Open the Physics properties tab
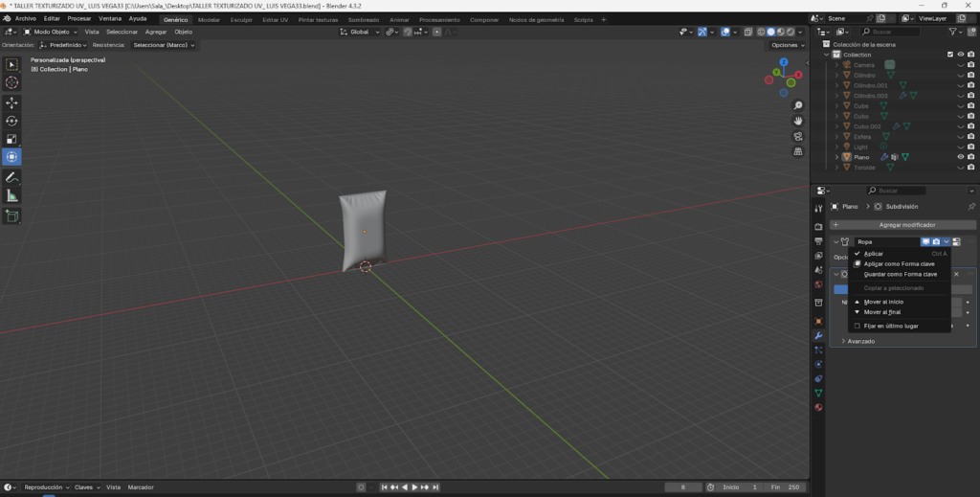Image resolution: width=980 pixels, height=497 pixels. pos(819,365)
